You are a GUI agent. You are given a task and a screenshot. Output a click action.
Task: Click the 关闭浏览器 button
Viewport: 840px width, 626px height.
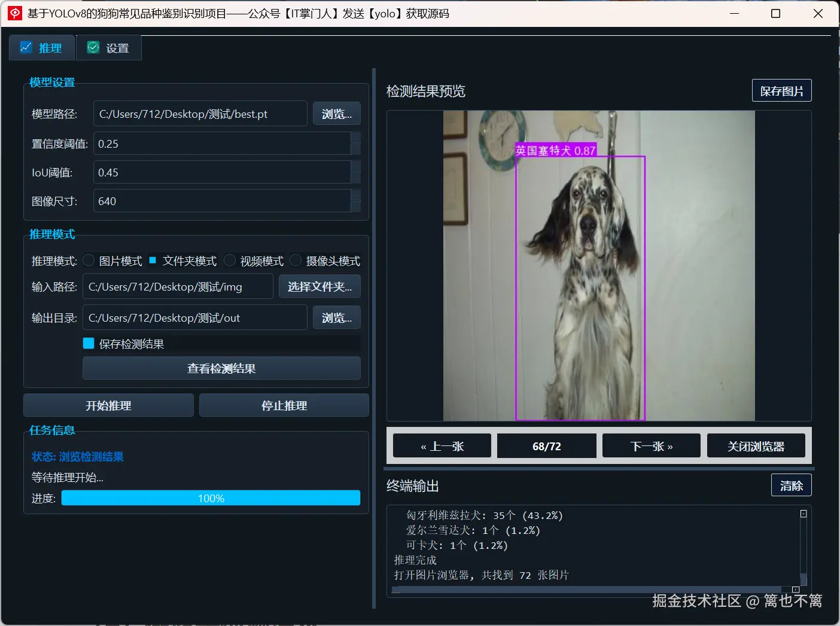tap(756, 446)
